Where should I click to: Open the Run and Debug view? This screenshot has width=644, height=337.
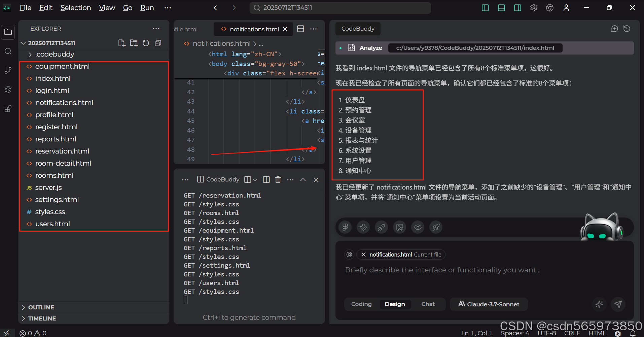[8, 90]
